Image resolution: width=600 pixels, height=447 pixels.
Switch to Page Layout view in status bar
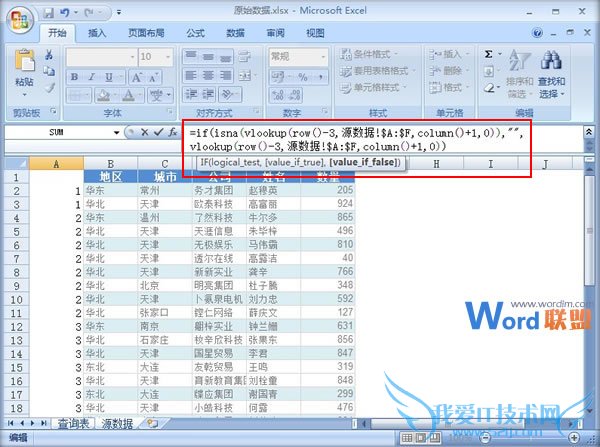tap(421, 437)
